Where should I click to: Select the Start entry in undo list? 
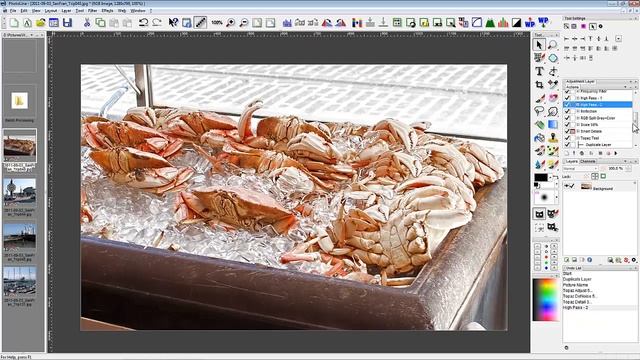567,273
